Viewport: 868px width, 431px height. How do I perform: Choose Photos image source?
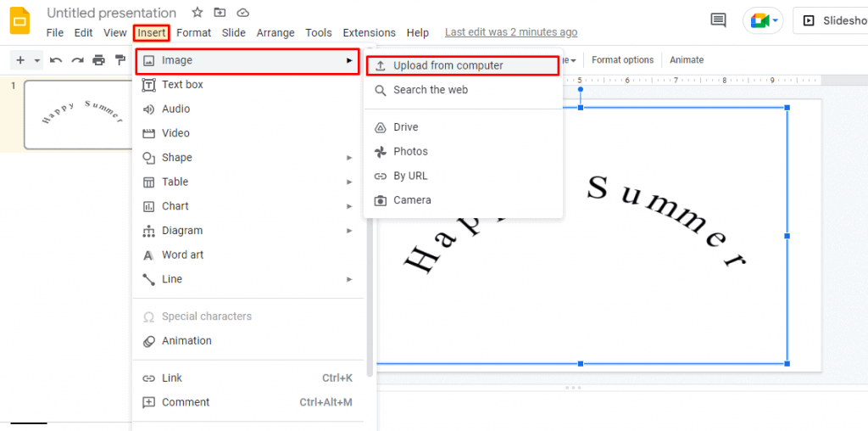464,152
